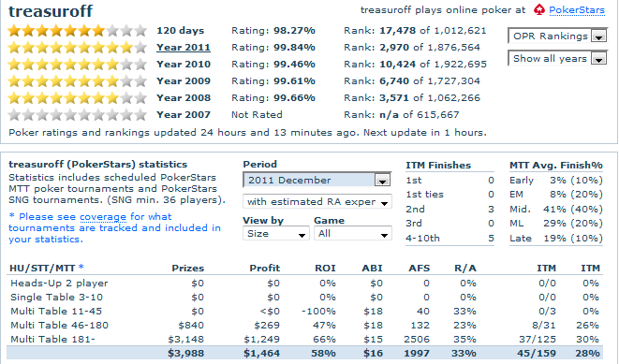Viewport: 619px width, 364px height.
Task: Open the Game dropdown set to All
Action: coord(353,233)
